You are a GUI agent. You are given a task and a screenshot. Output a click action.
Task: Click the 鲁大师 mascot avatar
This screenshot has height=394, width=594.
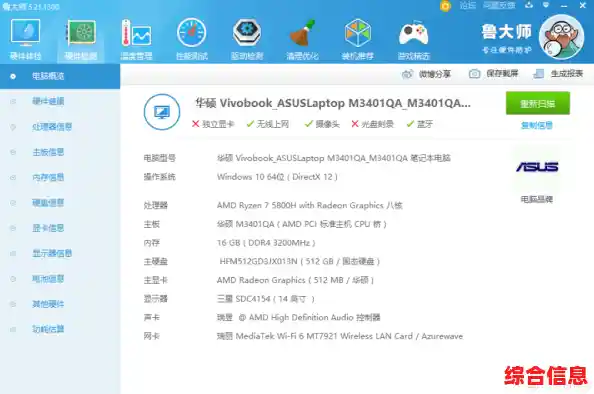pyautogui.click(x=561, y=37)
